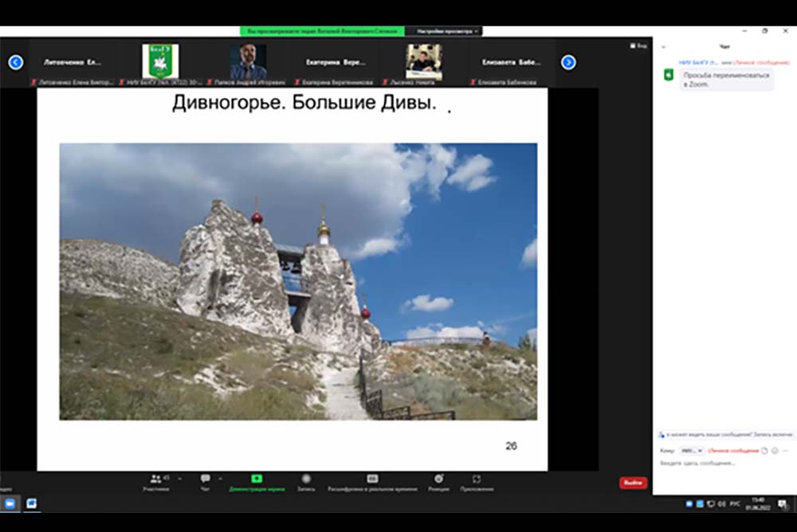The width and height of the screenshot is (797, 532).
Task: Open the Apps icon in toolbar
Action: (477, 479)
